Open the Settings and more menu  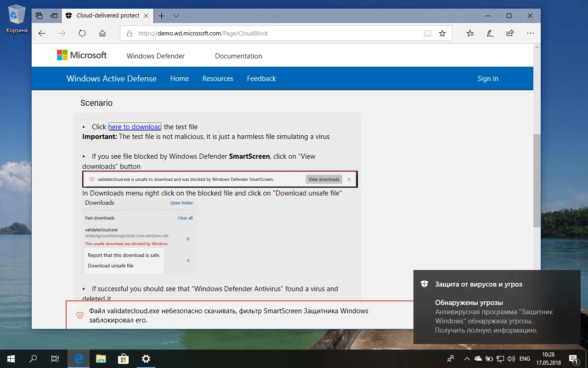530,33
